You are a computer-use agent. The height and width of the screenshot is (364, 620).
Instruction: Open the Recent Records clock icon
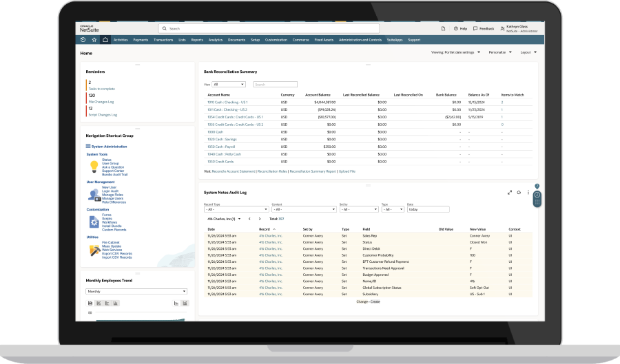click(x=83, y=40)
